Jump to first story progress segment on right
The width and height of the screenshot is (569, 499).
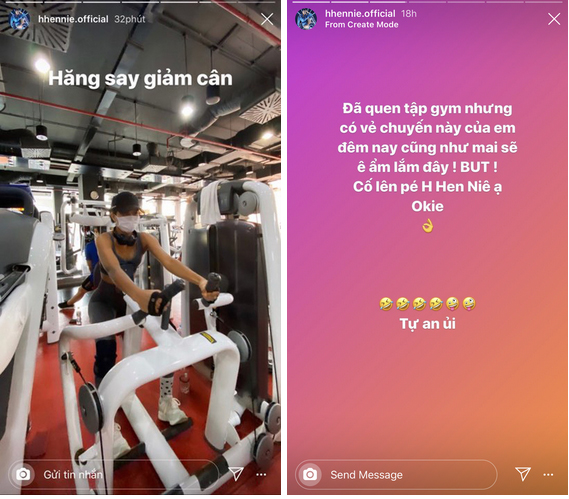(x=311, y=2)
